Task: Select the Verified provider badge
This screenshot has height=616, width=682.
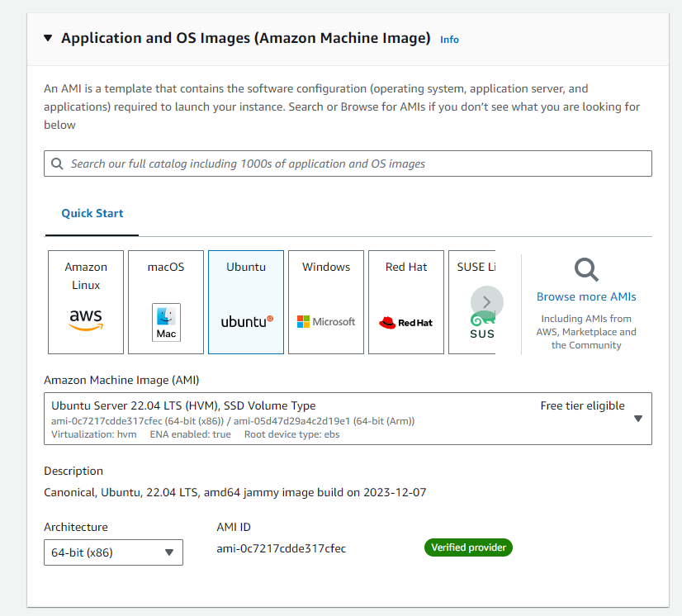Action: tap(468, 547)
